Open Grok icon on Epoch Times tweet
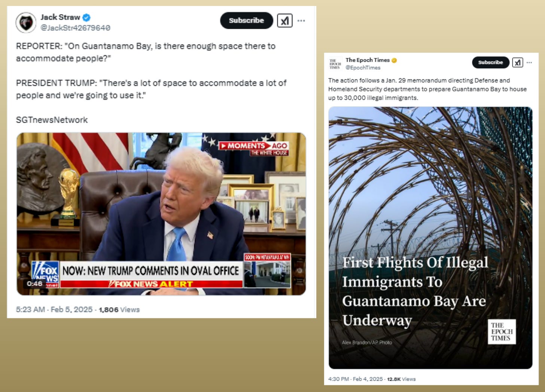This screenshot has width=545, height=392. click(x=517, y=62)
